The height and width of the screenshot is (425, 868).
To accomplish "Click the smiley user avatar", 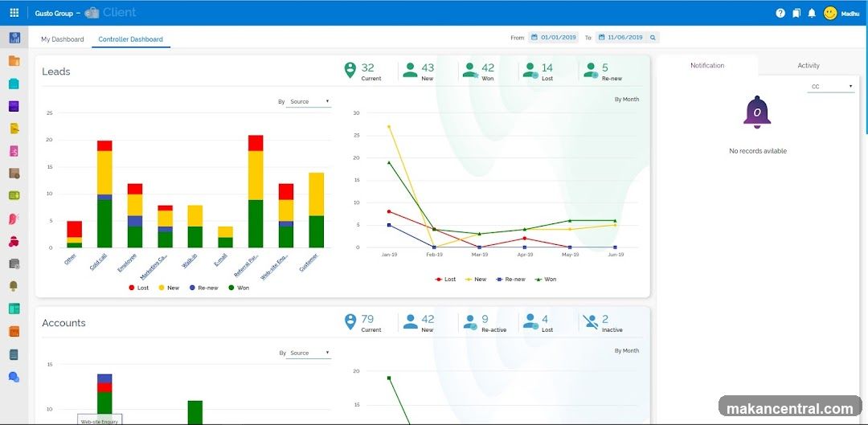I will click(829, 14).
